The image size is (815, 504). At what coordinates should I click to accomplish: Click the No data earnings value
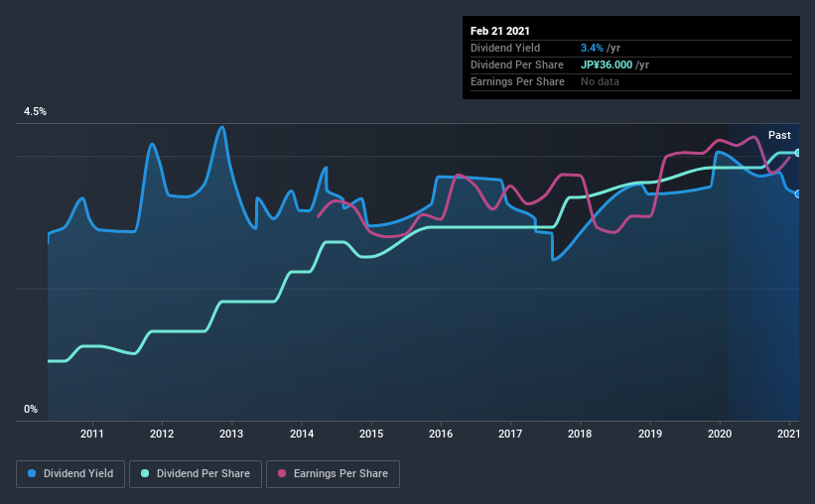coord(600,81)
